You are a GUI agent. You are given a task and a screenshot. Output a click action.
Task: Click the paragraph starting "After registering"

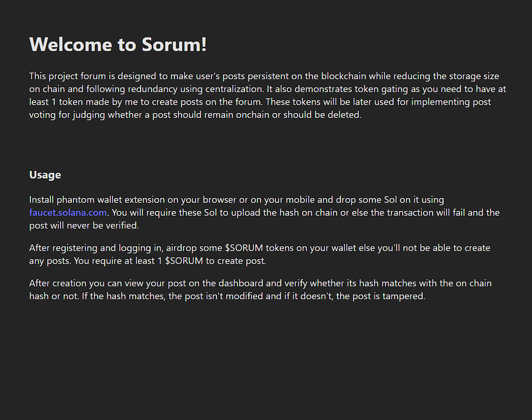[x=260, y=254]
